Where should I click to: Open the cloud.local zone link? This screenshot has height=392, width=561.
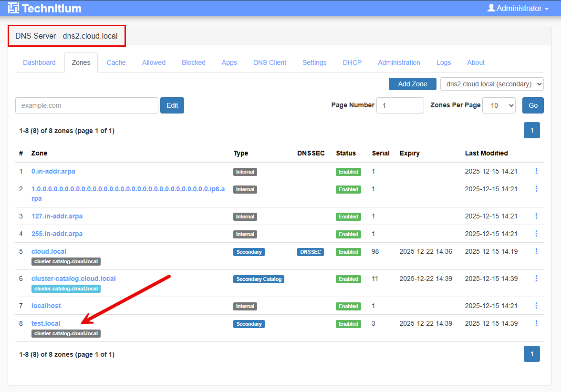[x=49, y=251]
